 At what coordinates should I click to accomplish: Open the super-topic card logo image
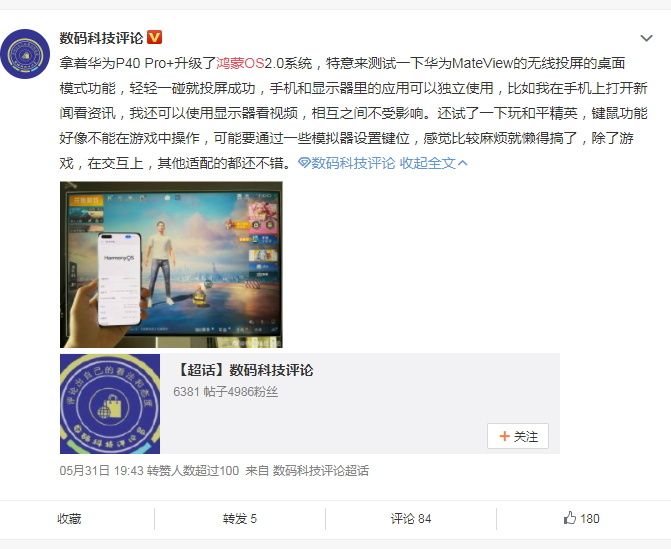pyautogui.click(x=110, y=404)
